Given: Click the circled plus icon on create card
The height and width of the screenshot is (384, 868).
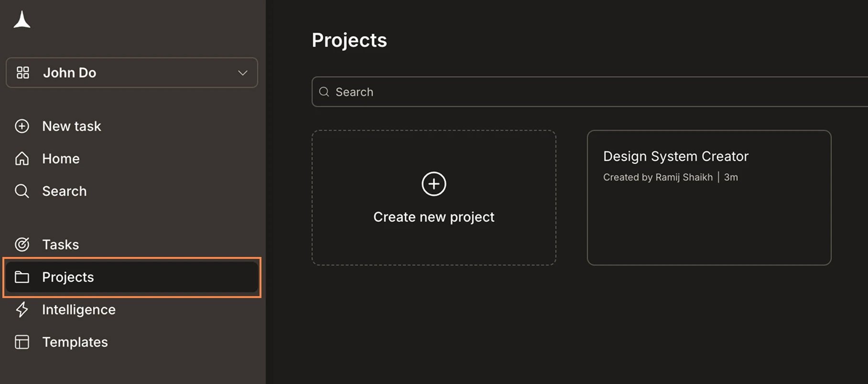Looking at the screenshot, I should tap(434, 184).
